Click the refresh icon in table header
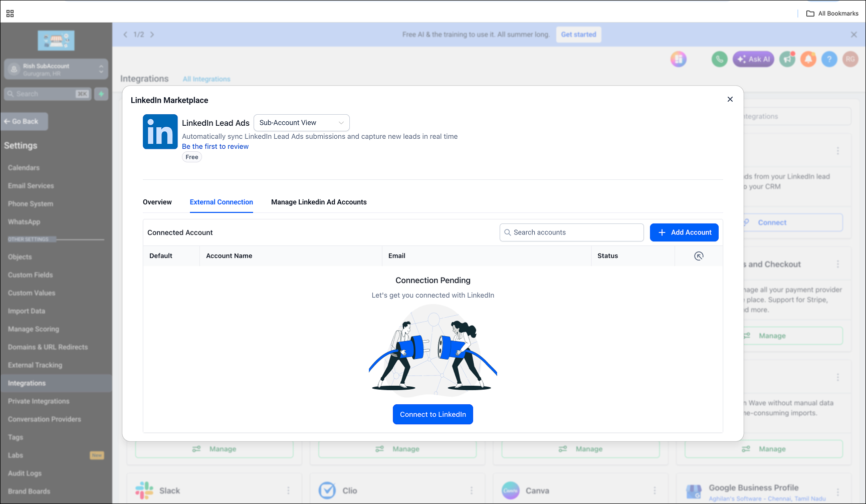866x504 pixels. [x=699, y=256]
